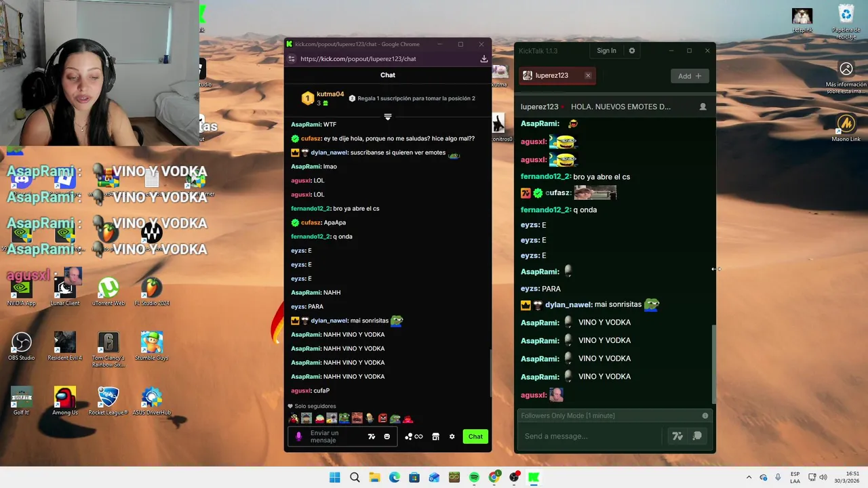Open Maono Link desktop shortcut

(x=846, y=127)
